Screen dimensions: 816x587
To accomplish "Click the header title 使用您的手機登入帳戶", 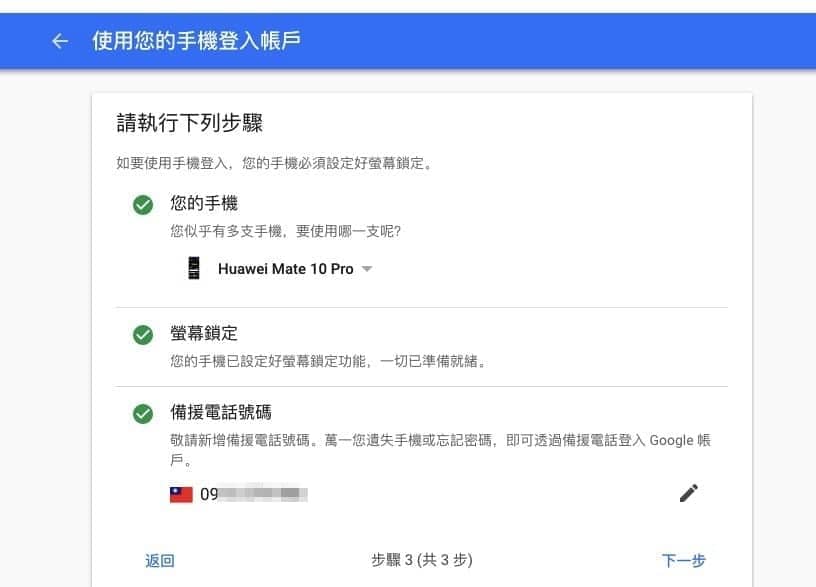I will 196,41.
